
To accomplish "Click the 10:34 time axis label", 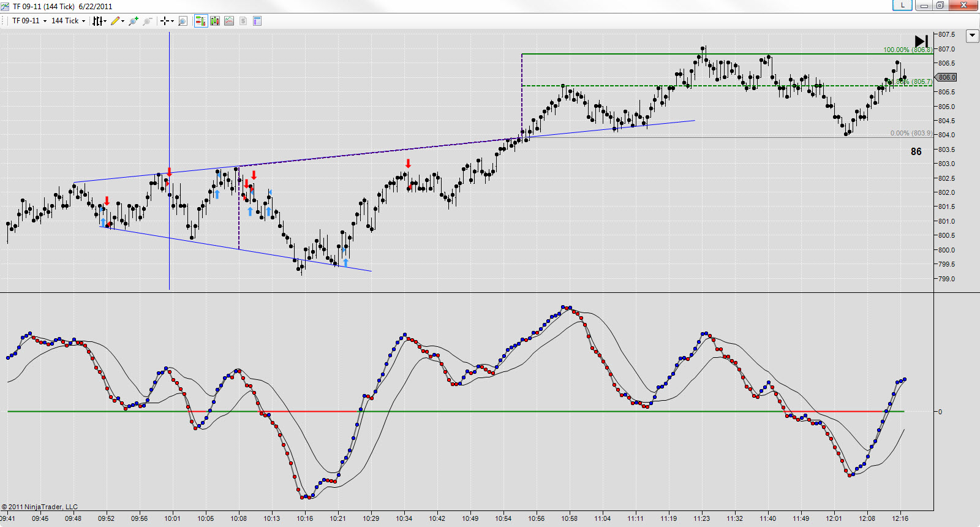I will [404, 518].
